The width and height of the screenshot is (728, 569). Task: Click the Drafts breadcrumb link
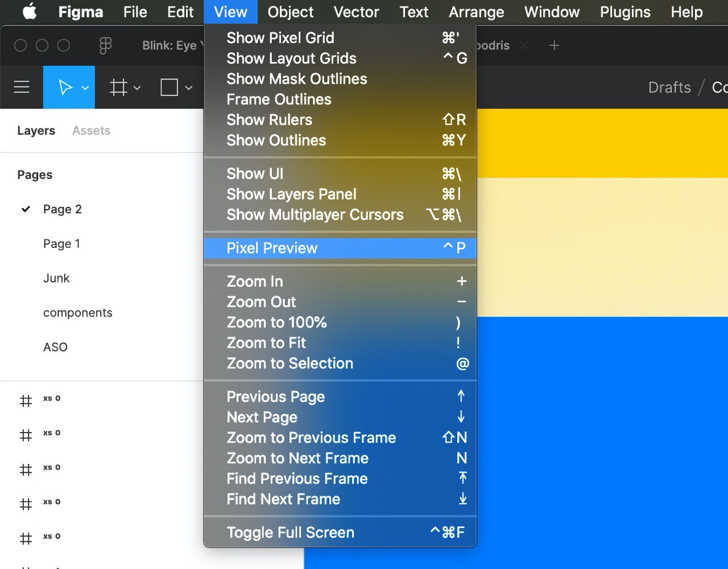[x=669, y=88]
